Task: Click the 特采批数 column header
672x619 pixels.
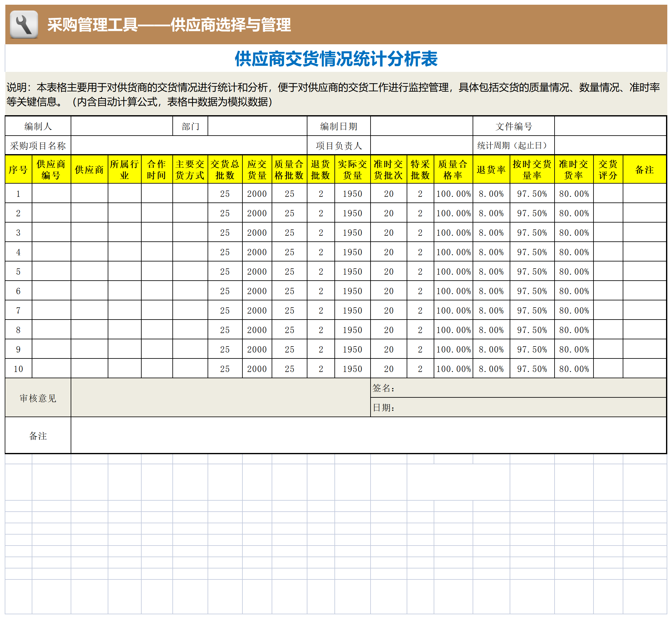Action: (x=420, y=170)
